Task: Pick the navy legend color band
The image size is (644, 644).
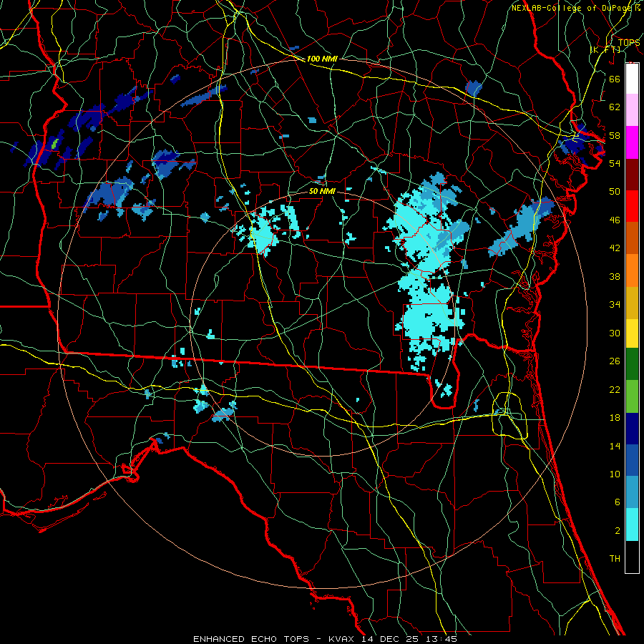Action: [632, 429]
